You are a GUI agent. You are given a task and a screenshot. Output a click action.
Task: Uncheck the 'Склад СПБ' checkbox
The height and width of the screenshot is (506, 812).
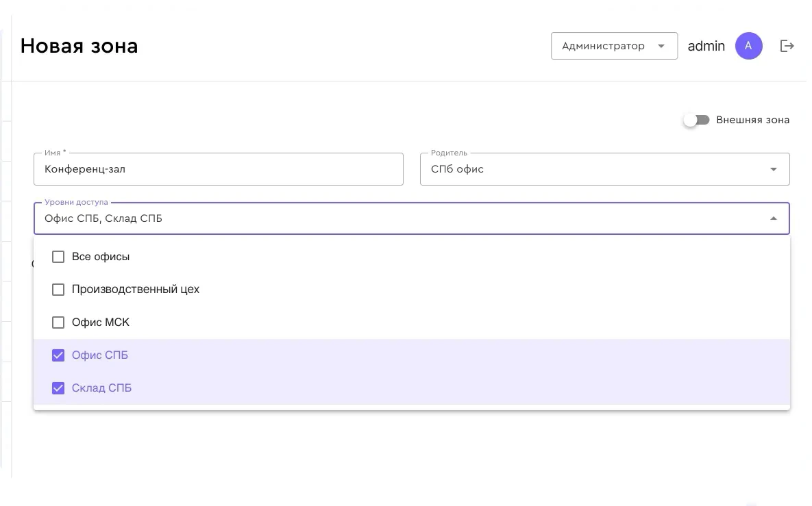[x=58, y=388]
